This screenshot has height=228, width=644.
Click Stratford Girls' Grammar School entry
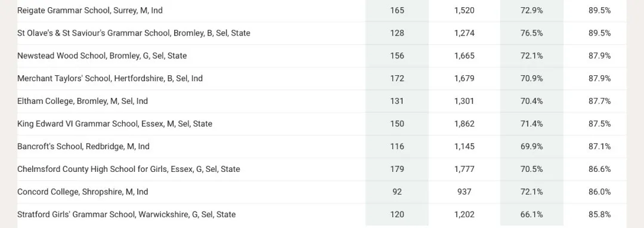coord(126,214)
